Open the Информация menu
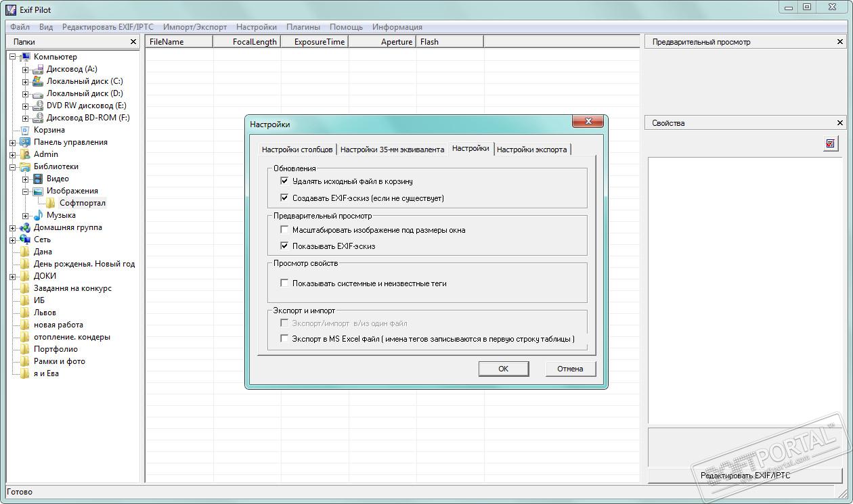Screen dimensions: 853x504 (397, 27)
